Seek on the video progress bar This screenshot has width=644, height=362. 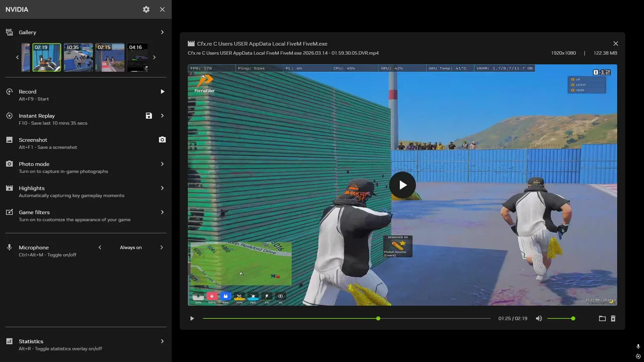click(347, 318)
